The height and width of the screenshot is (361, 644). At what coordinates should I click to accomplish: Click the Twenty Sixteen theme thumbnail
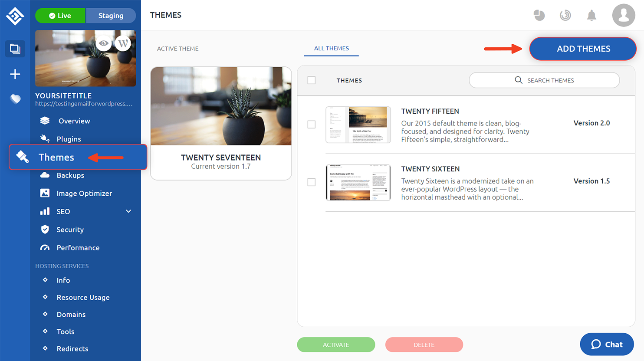pos(358,182)
